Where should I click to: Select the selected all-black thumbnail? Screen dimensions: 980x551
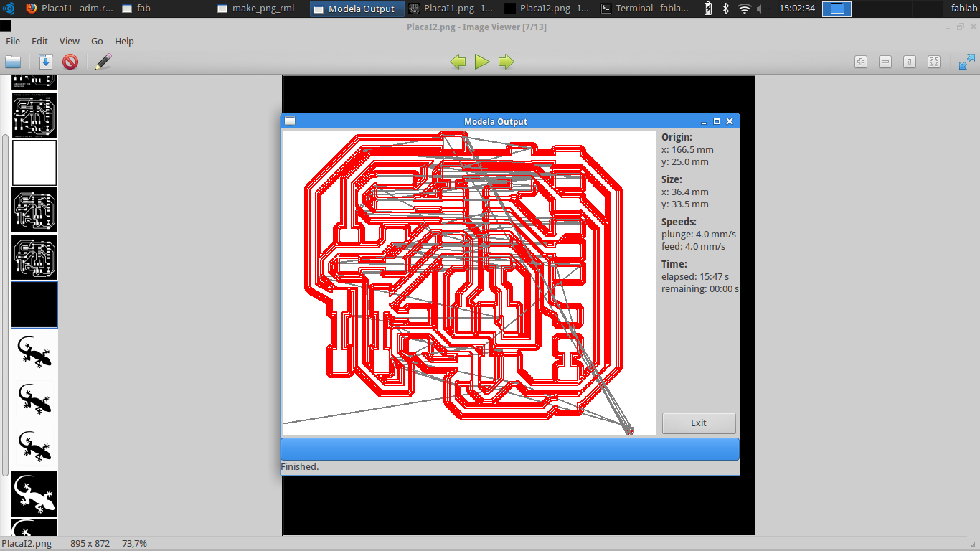[34, 305]
